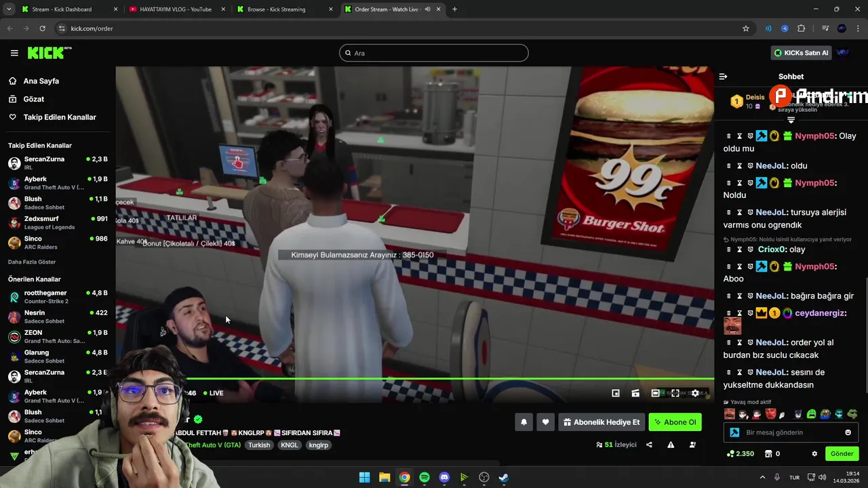Image resolution: width=868 pixels, height=488 pixels.
Task: Go to Ana Sayfa in sidebar
Action: [41, 81]
